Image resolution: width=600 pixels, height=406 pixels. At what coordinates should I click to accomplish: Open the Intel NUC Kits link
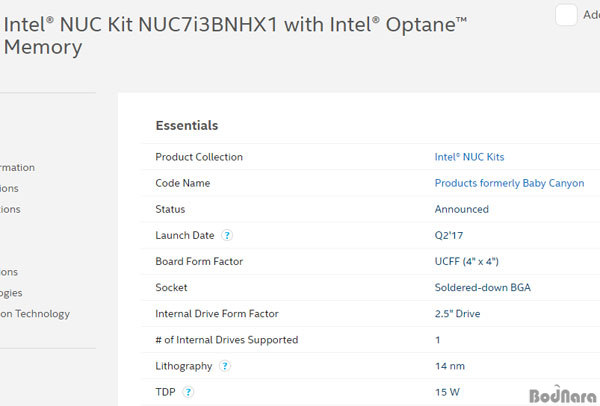click(469, 157)
